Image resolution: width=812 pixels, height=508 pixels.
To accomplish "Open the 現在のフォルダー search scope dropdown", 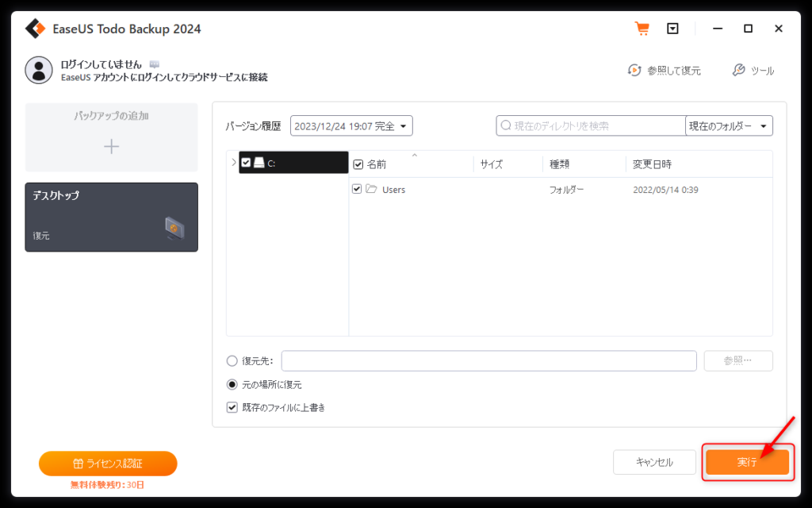I will pos(729,125).
